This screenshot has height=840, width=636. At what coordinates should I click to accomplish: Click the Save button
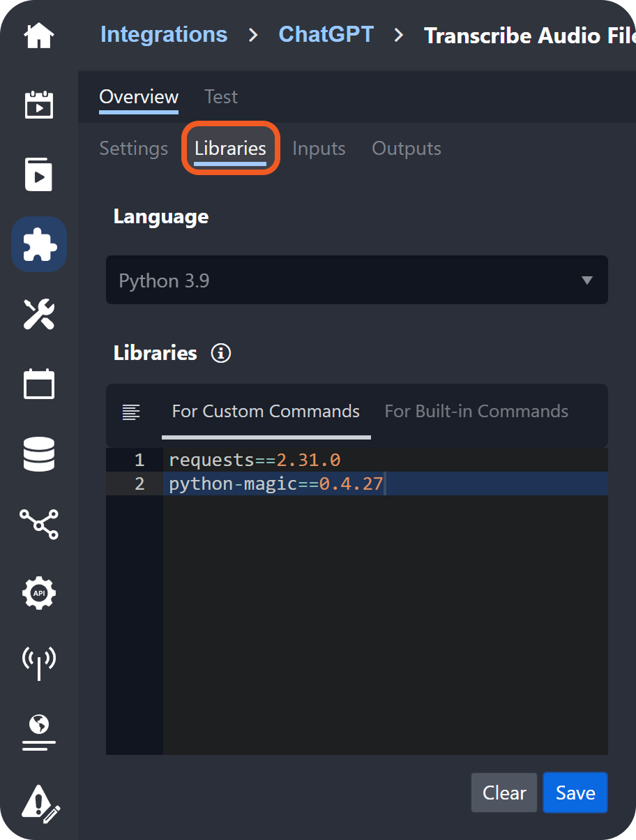pyautogui.click(x=575, y=793)
